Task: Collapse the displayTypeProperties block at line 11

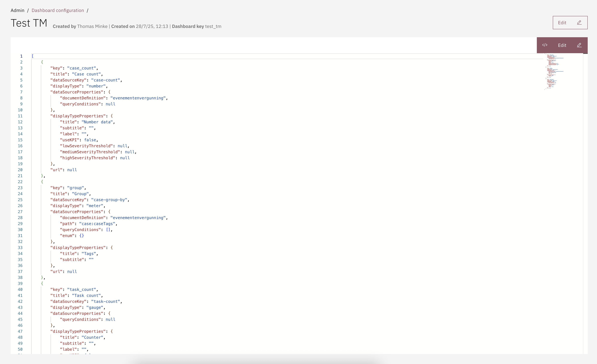Action: [x=27, y=116]
